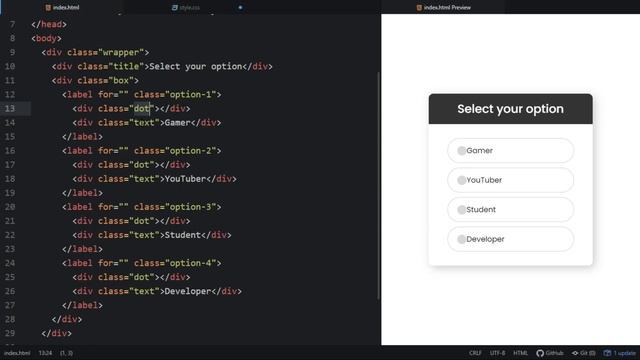
Task: Click the unsaved-changes dot on style.css tab
Action: [x=240, y=7]
